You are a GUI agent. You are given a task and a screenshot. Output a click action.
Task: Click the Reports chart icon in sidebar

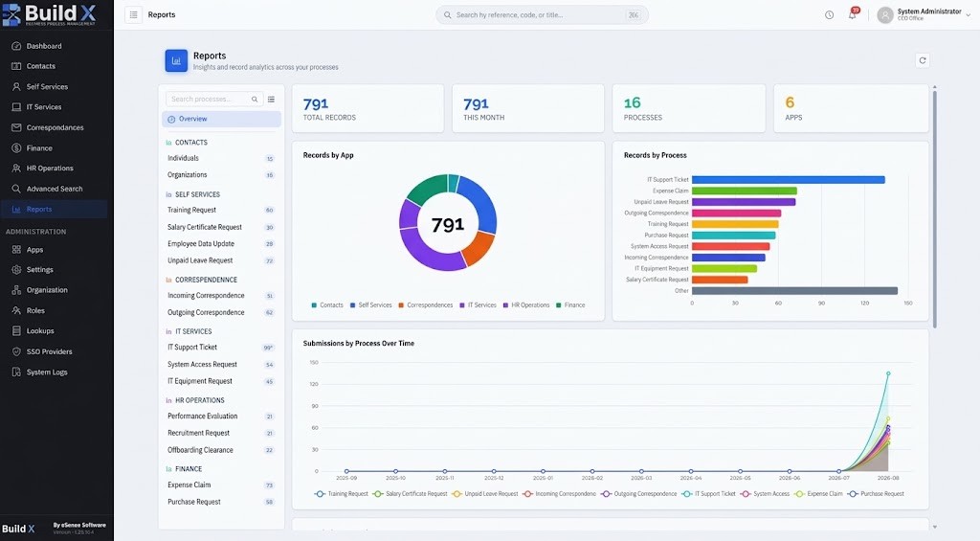[16, 209]
